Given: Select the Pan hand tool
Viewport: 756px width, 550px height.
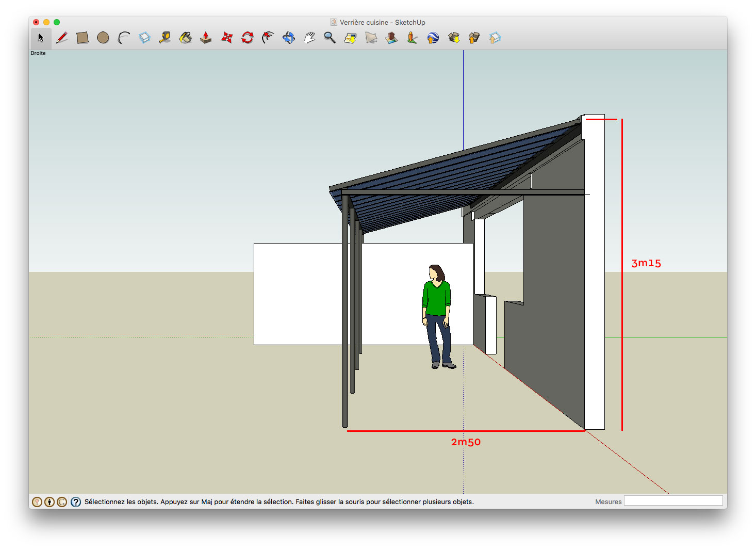Looking at the screenshot, I should tap(309, 38).
